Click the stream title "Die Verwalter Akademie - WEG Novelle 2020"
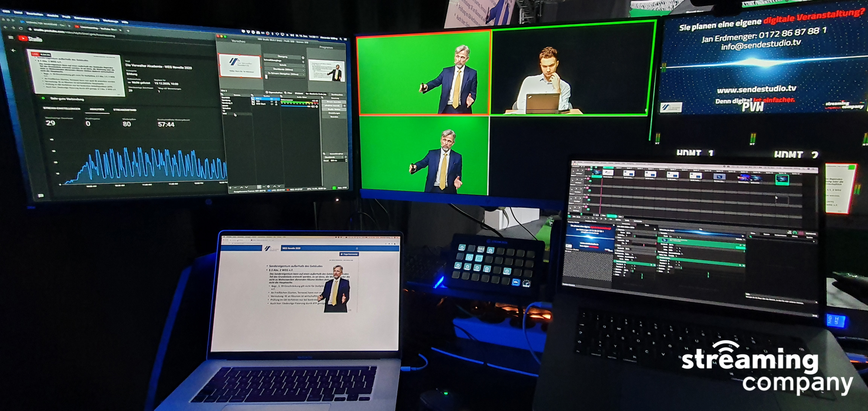Screen dimensions: 868x411 159,67
